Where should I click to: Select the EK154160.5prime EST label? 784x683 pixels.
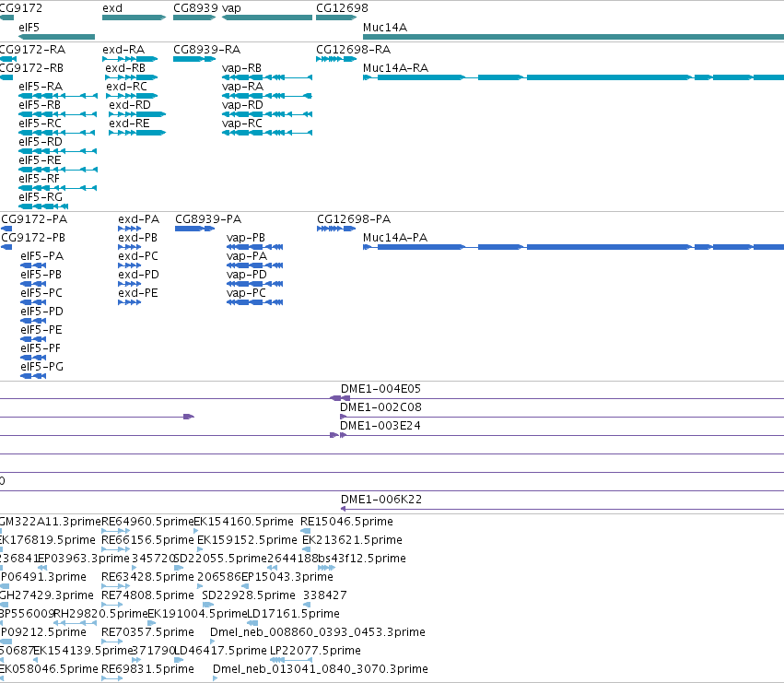[x=243, y=522]
